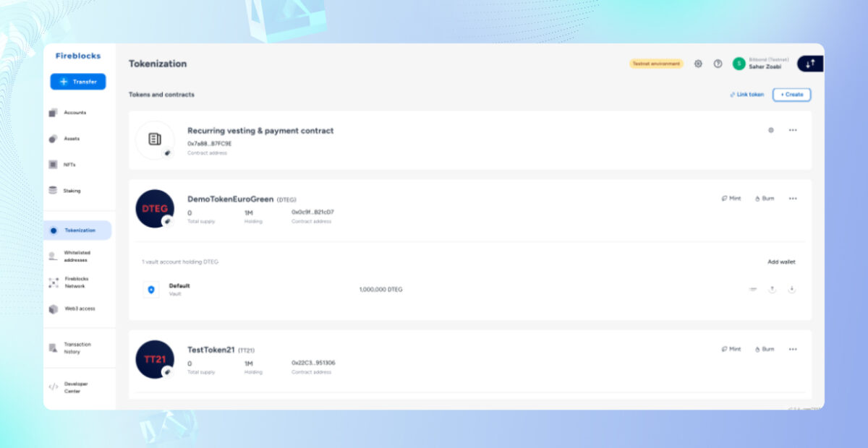Click the Link token link
868x448 pixels.
pyautogui.click(x=746, y=95)
